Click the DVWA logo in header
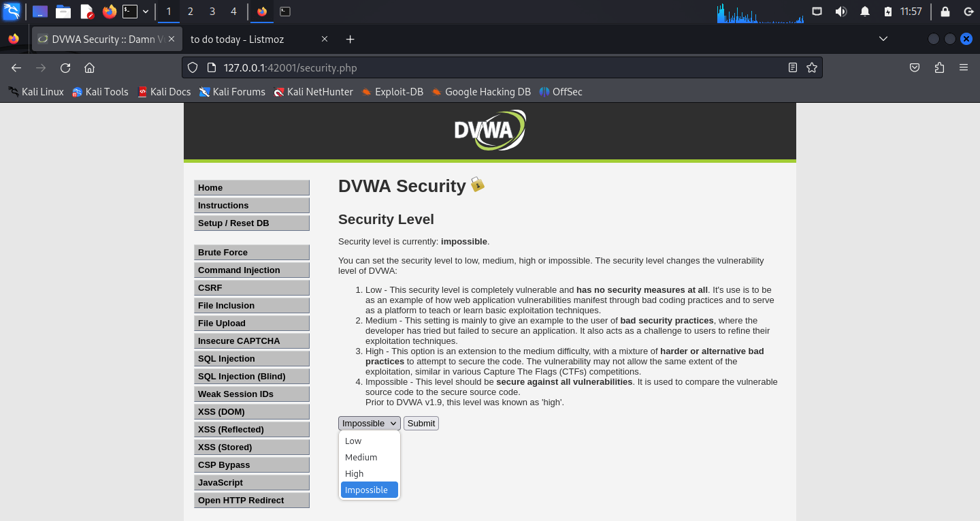980x521 pixels. click(x=490, y=131)
